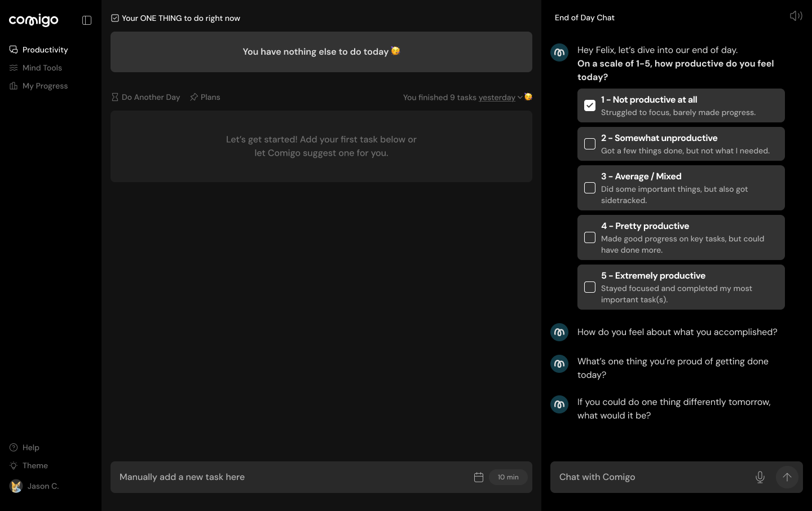The height and width of the screenshot is (511, 812).
Task: Click the Productivity sidebar icon
Action: [14, 50]
